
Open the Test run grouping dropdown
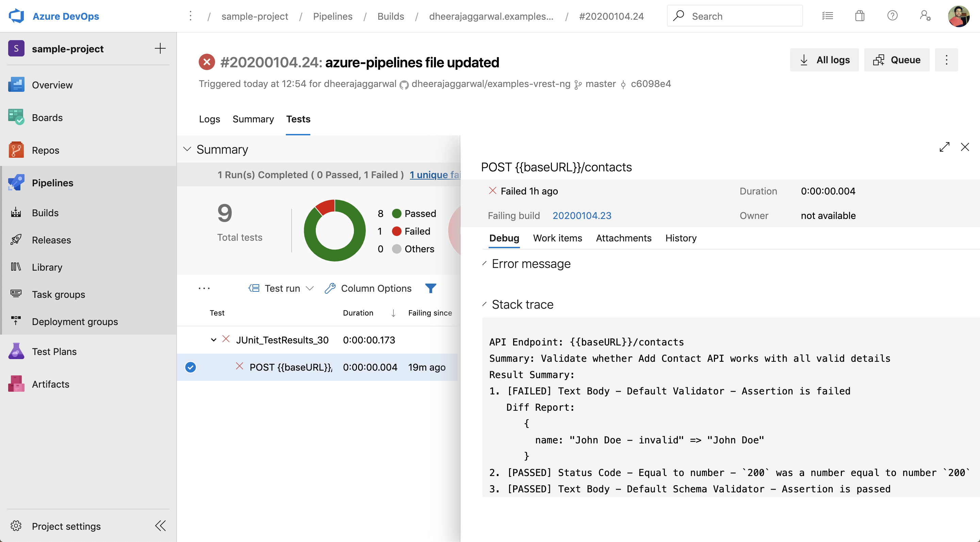pyautogui.click(x=281, y=288)
